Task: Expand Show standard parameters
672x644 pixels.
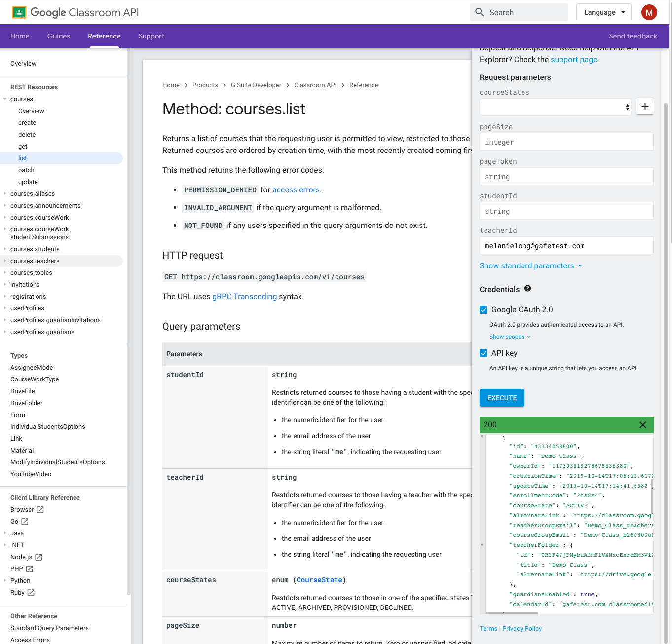Action: point(531,266)
